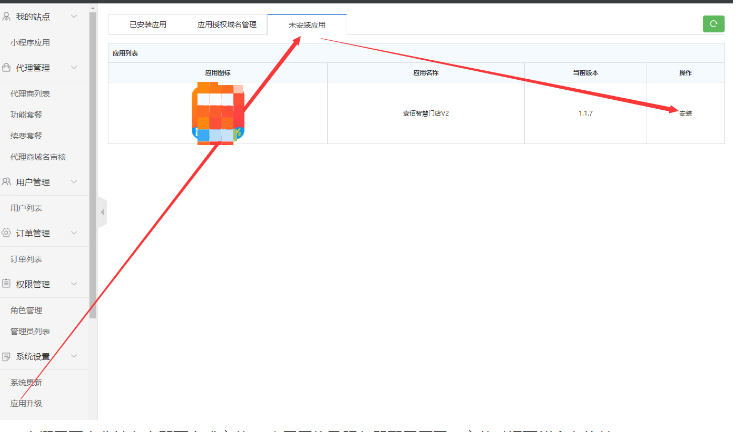Viewport: 755px width, 432px height.
Task: Collapse the sidebar with the arrow handle
Action: pos(102,212)
